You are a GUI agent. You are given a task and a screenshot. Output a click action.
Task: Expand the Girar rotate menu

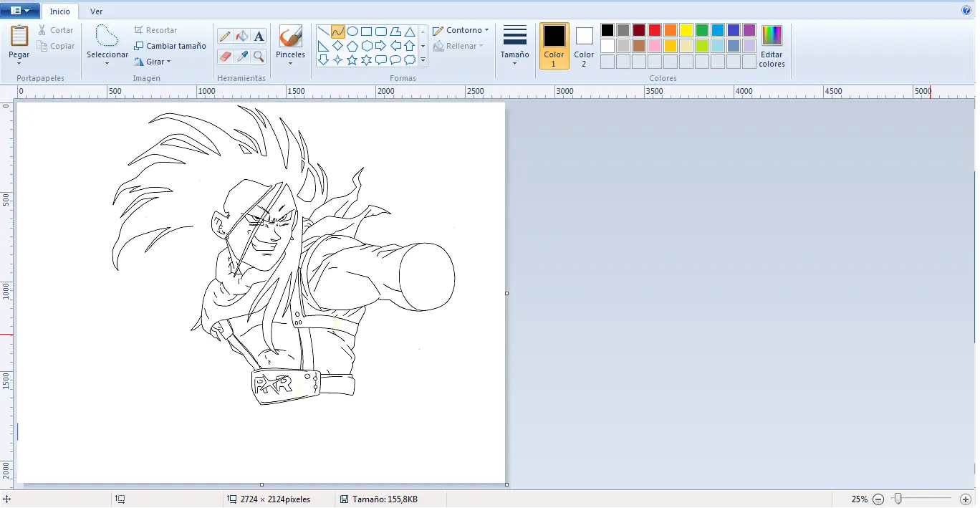153,62
